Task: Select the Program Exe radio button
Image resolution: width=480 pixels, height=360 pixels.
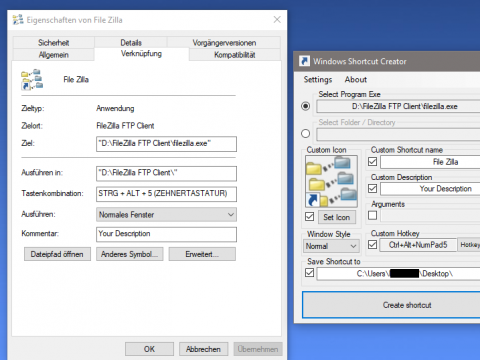Action: (x=305, y=106)
